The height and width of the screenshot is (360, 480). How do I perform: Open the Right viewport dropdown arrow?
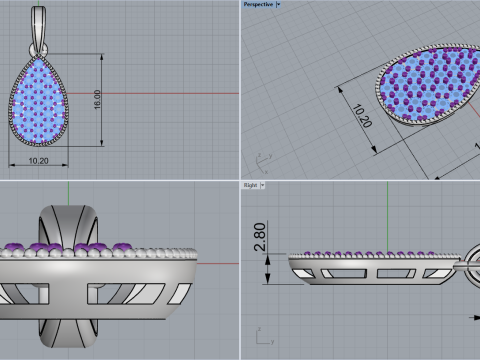coord(263,185)
